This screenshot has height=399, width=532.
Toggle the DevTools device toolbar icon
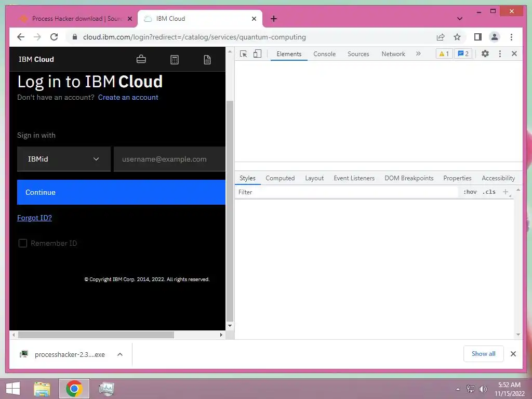pyautogui.click(x=257, y=54)
